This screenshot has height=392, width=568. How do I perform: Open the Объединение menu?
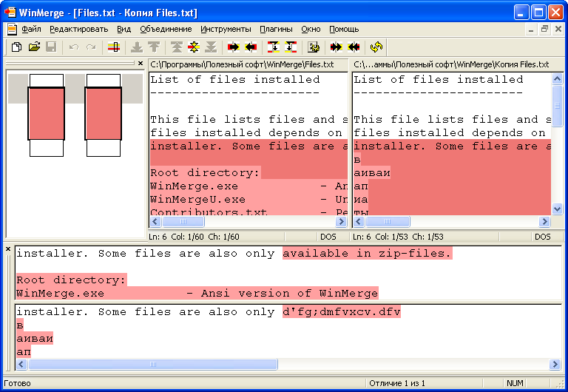pyautogui.click(x=166, y=29)
